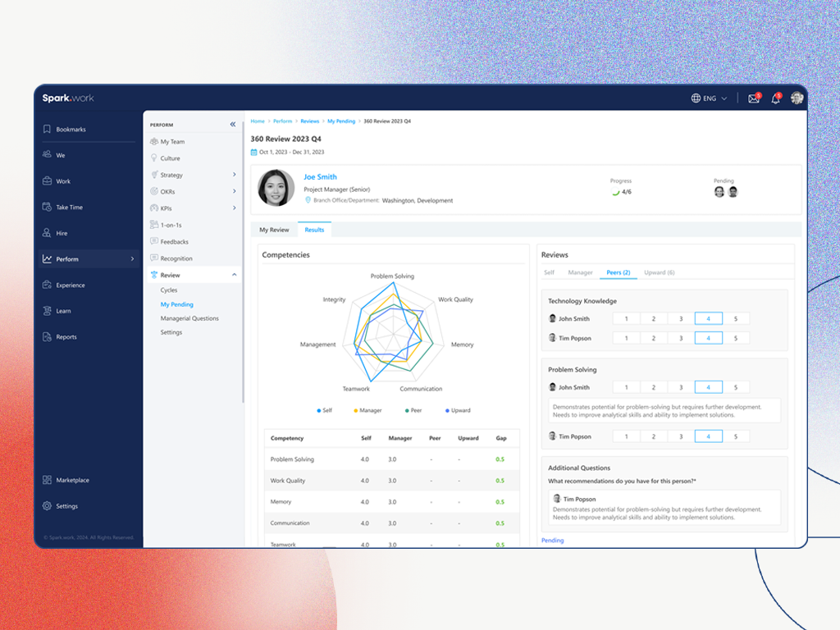Open the Bookmarks icon in main sidebar

47,129
